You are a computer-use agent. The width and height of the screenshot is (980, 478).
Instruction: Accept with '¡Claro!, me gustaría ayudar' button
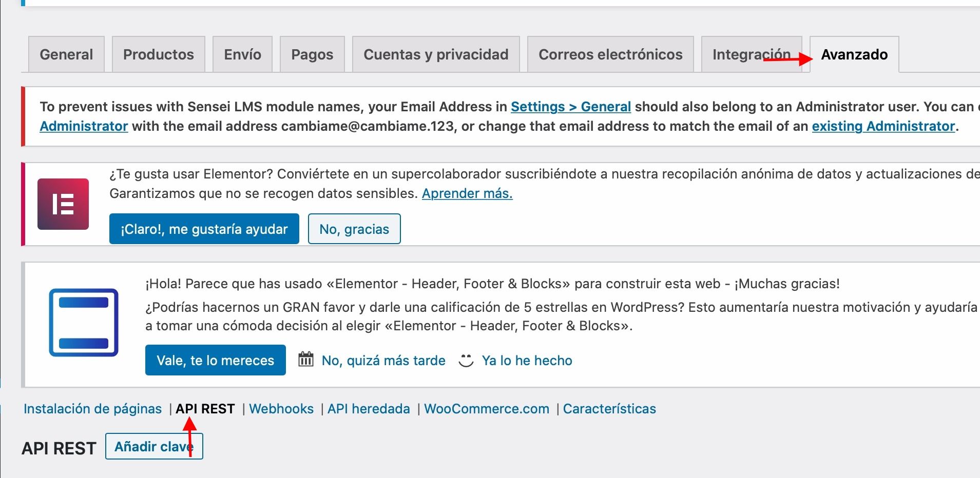tap(204, 229)
